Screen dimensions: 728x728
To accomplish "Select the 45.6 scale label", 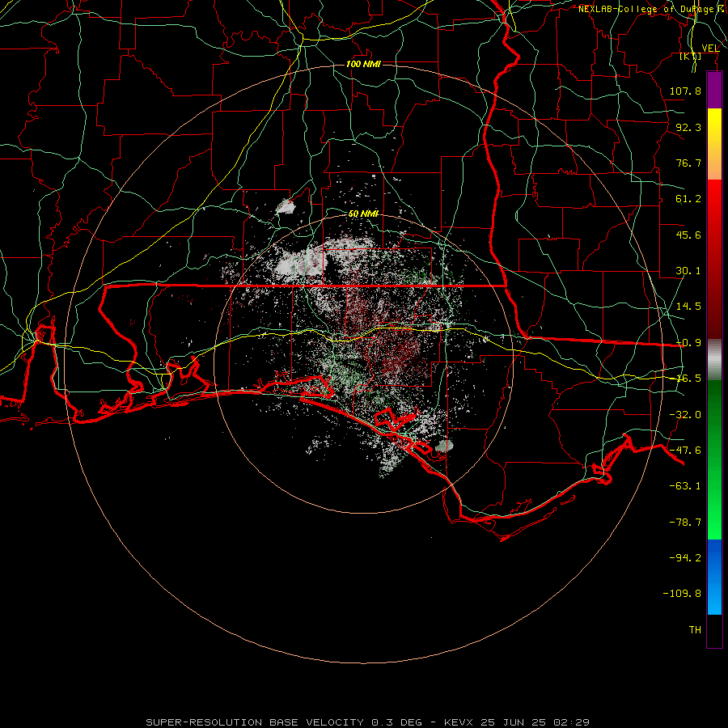I will tap(688, 235).
